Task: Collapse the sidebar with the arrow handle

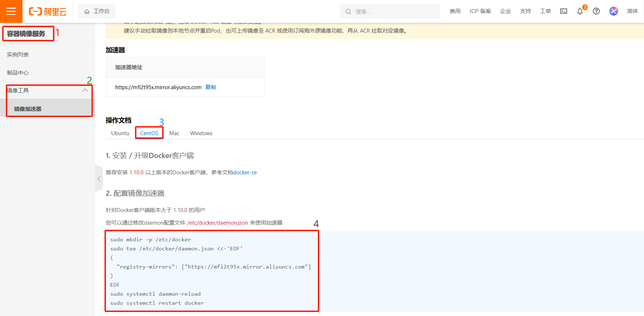Action: pyautogui.click(x=99, y=179)
